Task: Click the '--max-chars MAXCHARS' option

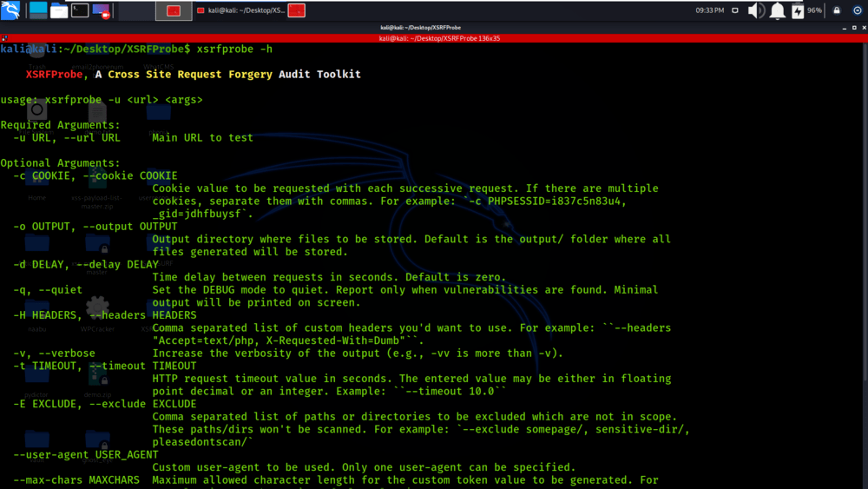Action: pyautogui.click(x=76, y=480)
